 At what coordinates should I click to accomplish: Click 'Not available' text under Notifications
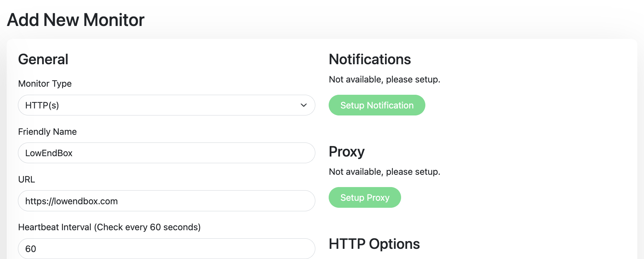coord(384,79)
